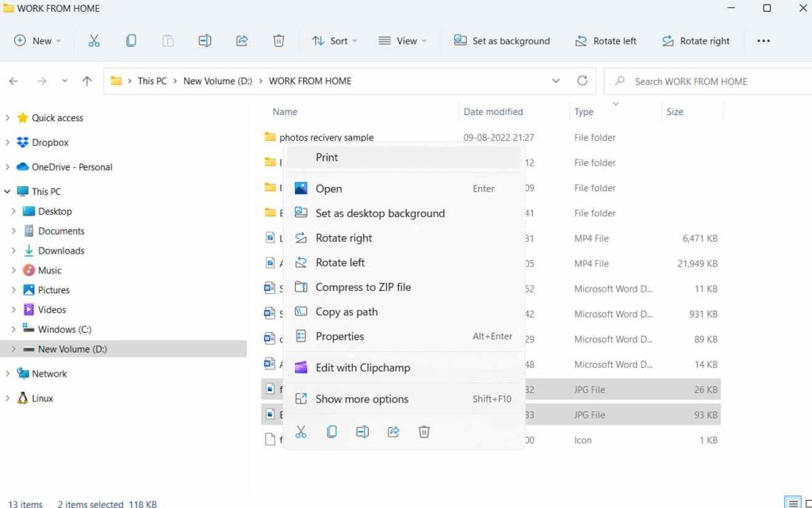Sort by the Type column header
Viewport: 812px width, 508px height.
pos(584,112)
